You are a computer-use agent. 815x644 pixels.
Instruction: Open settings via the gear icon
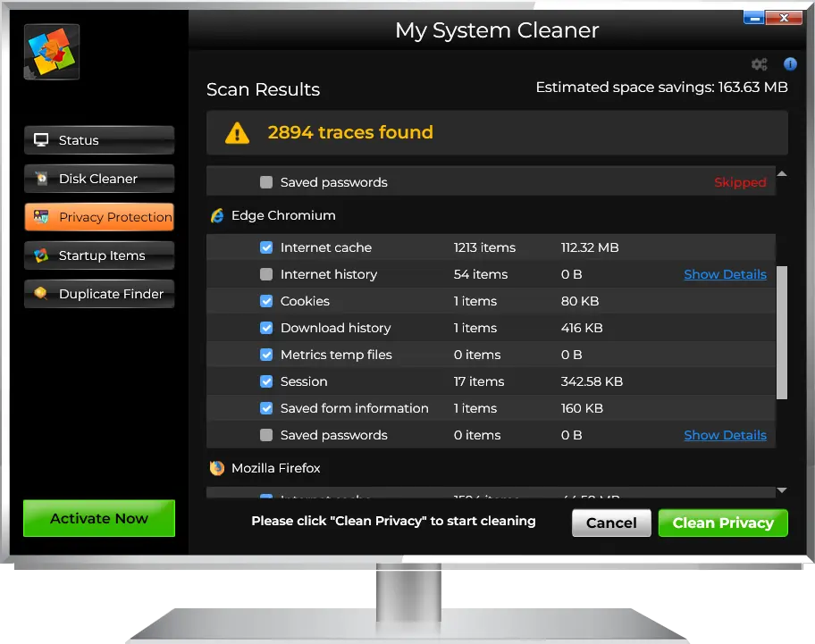coord(760,64)
